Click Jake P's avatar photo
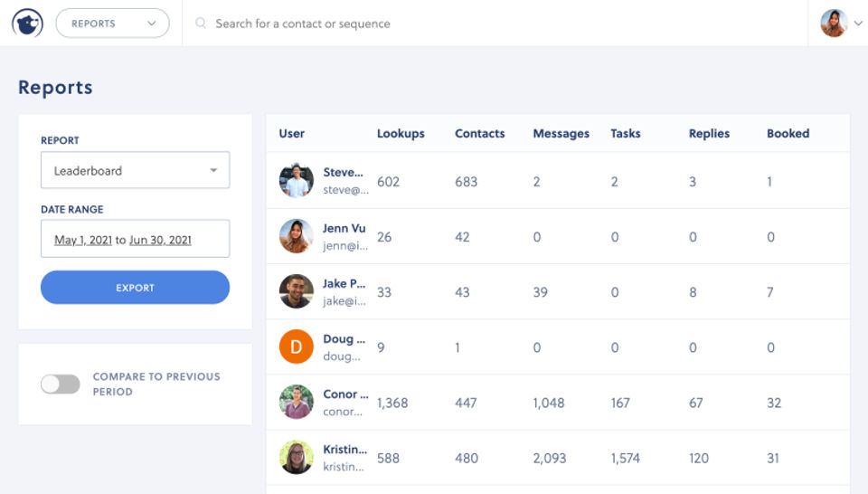This screenshot has width=868, height=494. (297, 291)
